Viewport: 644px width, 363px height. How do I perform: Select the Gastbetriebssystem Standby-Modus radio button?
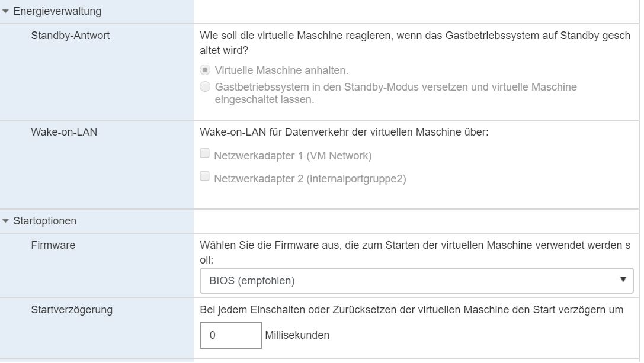206,87
